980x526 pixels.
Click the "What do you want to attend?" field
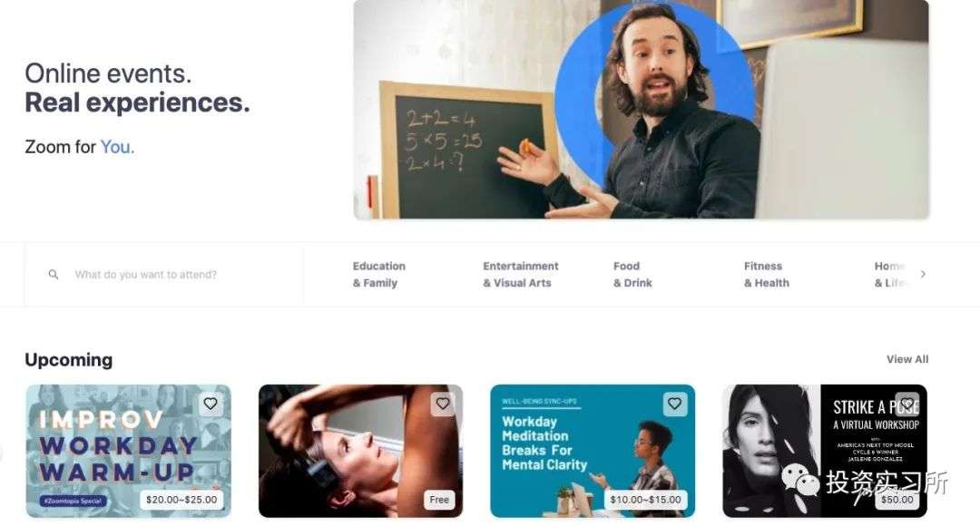(x=163, y=274)
